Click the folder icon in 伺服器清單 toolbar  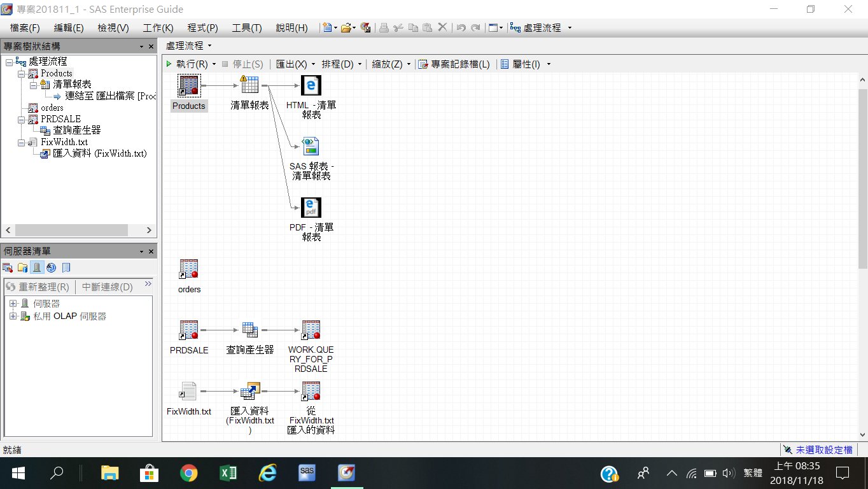click(22, 268)
